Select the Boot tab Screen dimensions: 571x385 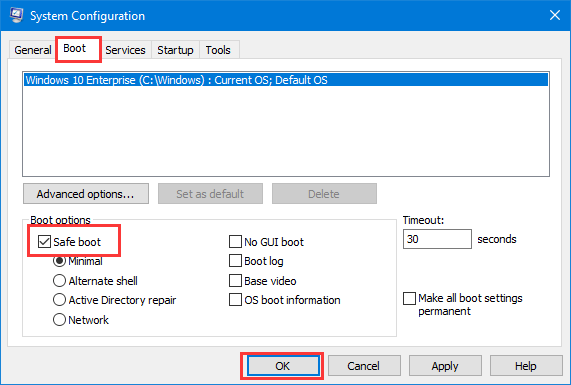tap(75, 48)
